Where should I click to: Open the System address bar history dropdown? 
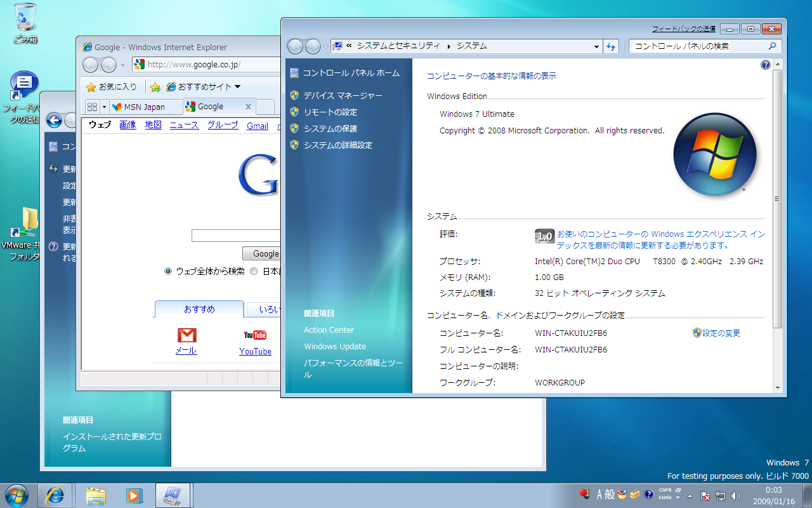click(x=596, y=46)
